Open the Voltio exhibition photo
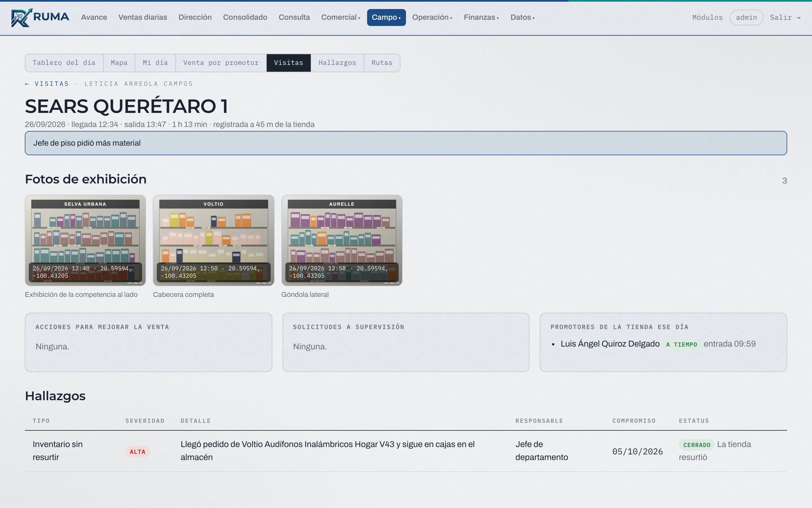This screenshot has width=812, height=508. (x=213, y=240)
